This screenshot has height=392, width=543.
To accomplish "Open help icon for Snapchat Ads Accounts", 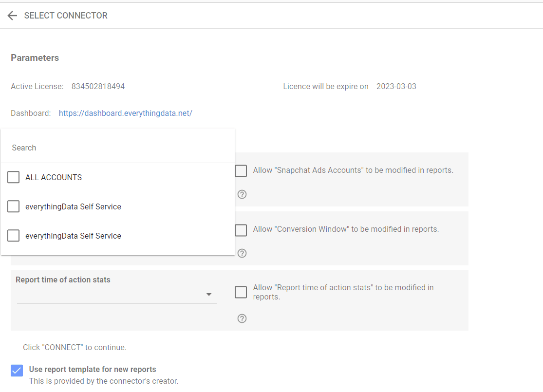I will click(x=242, y=194).
